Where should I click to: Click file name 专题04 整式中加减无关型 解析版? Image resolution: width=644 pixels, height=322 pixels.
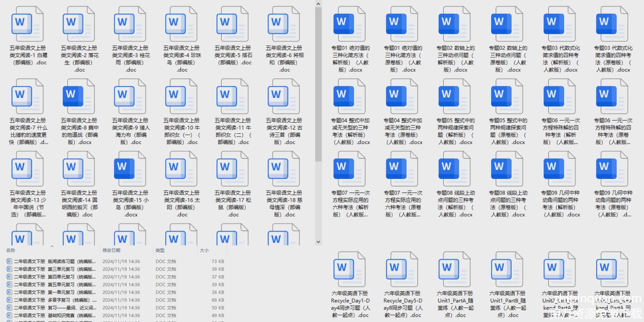click(x=350, y=131)
